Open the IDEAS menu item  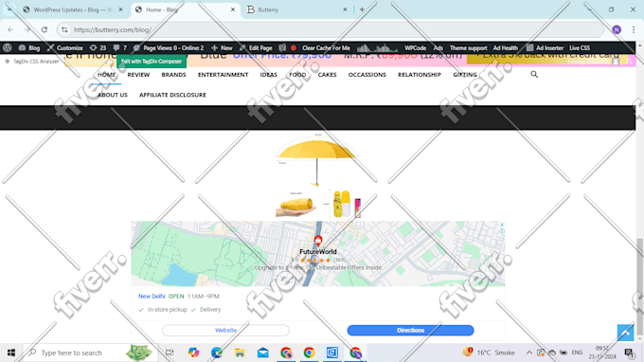click(x=269, y=74)
